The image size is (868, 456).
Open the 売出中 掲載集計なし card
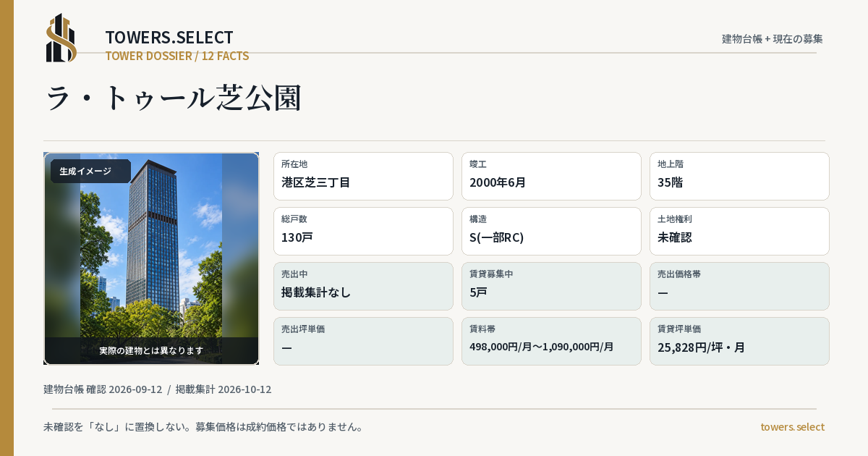(363, 286)
